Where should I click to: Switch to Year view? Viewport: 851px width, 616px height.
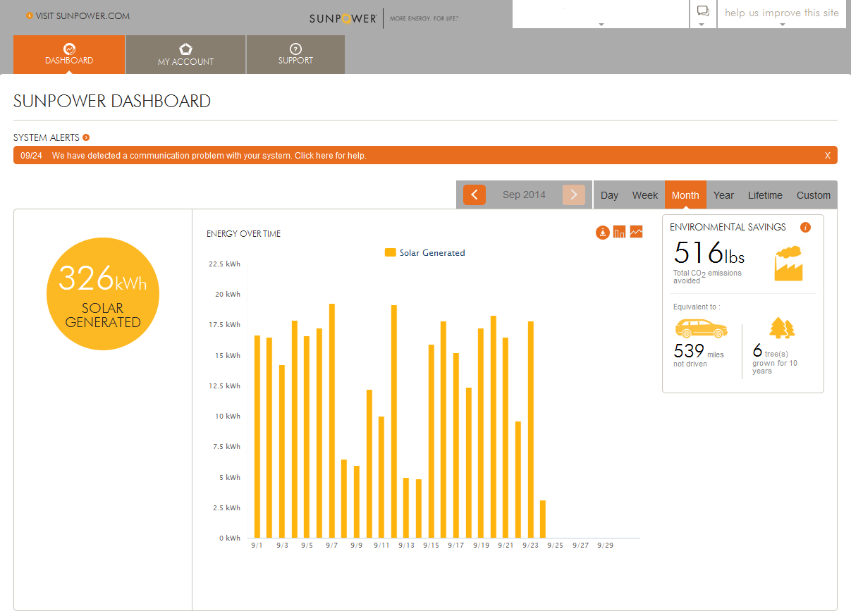click(x=723, y=195)
